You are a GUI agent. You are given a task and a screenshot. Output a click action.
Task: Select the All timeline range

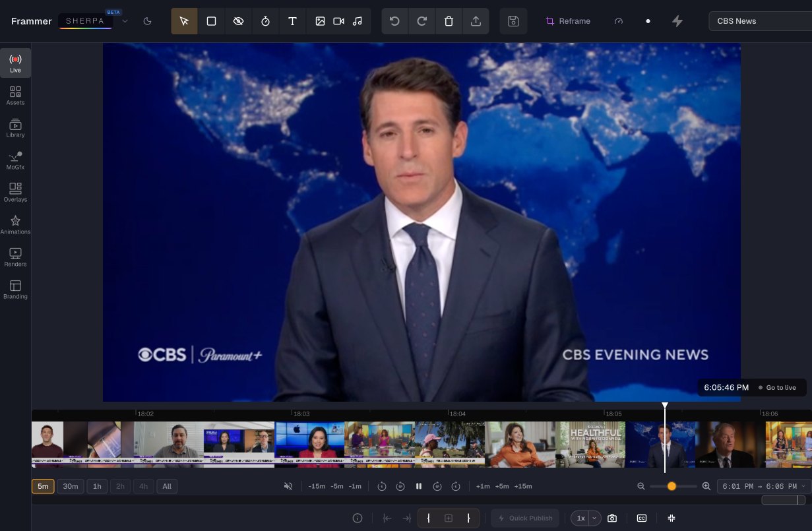167,486
